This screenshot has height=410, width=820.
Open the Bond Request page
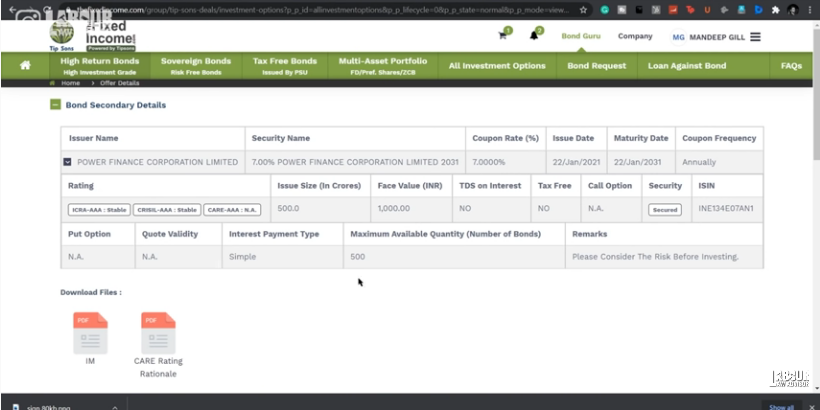coord(597,65)
